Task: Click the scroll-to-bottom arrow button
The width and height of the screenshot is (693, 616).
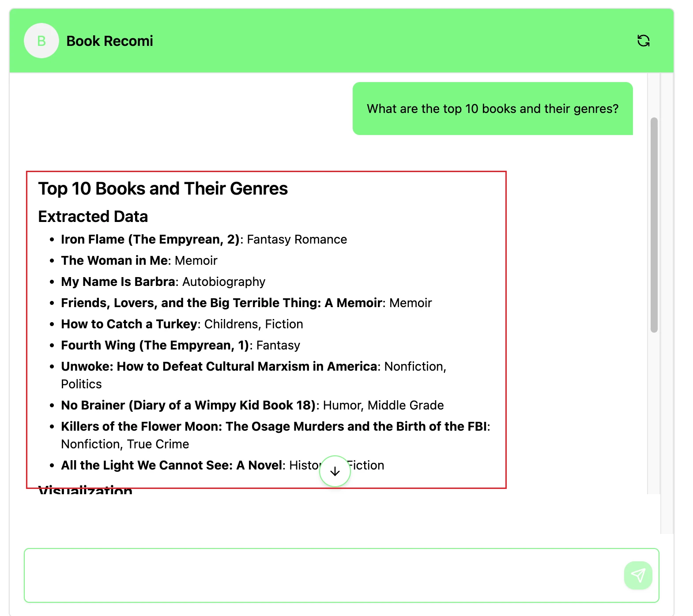Action: tap(335, 471)
